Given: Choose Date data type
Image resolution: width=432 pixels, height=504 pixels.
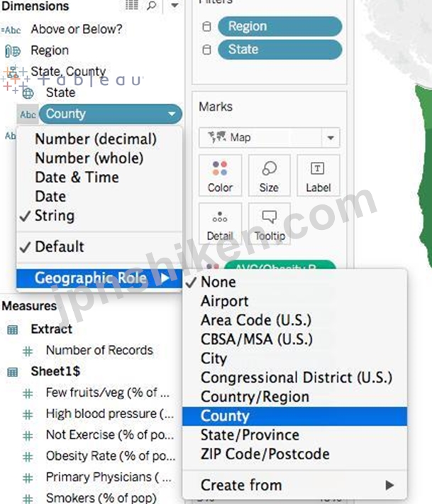Looking at the screenshot, I should (x=50, y=197).
